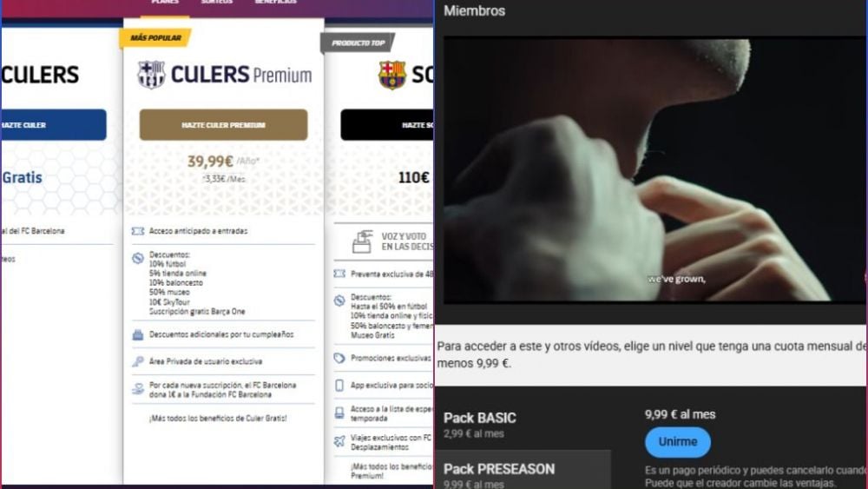The width and height of the screenshot is (868, 489).
Task: Click the donation hand icon for Fundación
Action: 138,389
